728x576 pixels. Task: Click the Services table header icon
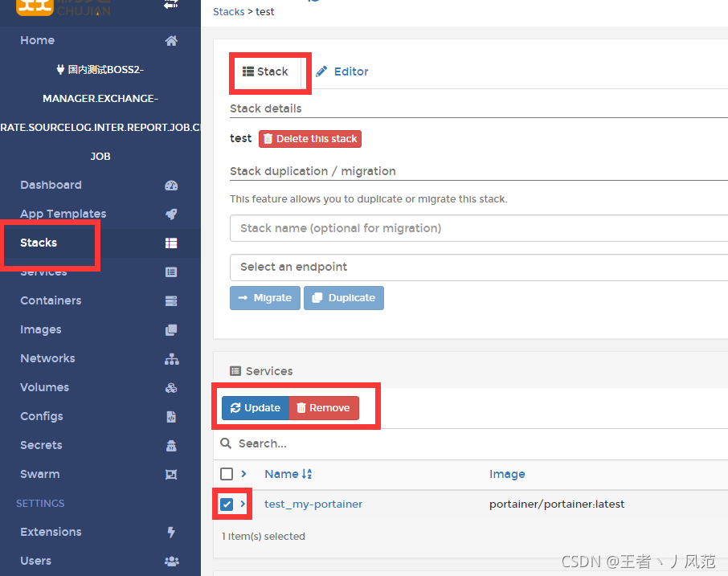pyautogui.click(x=235, y=371)
